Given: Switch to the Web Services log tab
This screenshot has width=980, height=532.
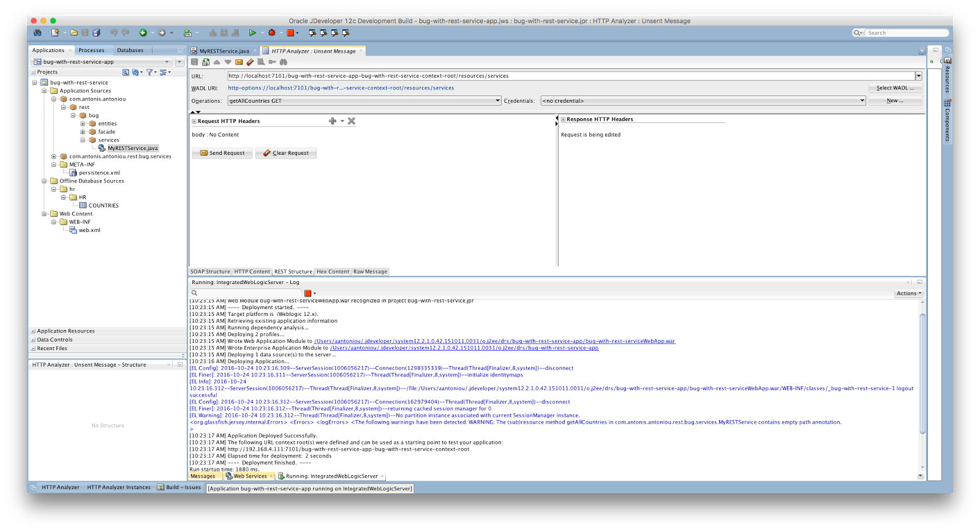Looking at the screenshot, I should click(x=249, y=476).
